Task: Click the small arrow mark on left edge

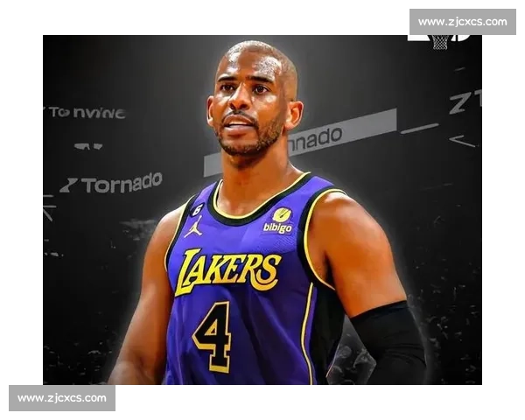Action: [x=48, y=207]
